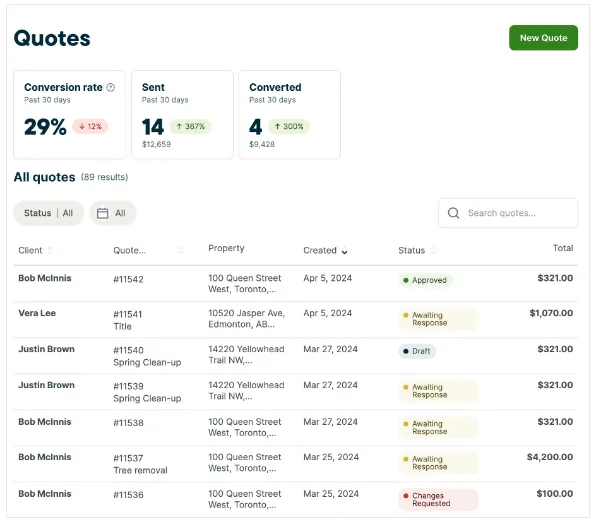Click the red 12% decrease badge
The width and height of the screenshot is (593, 524).
point(90,126)
